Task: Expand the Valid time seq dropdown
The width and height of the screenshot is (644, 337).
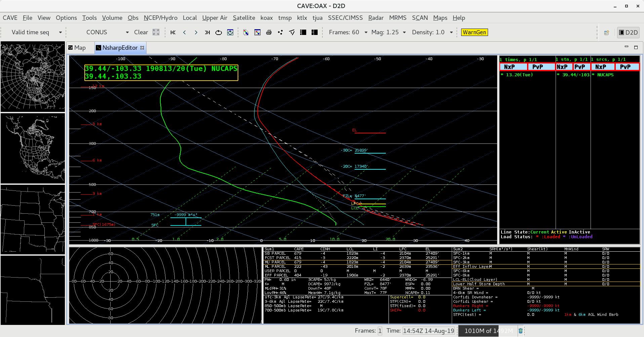Action: pos(61,32)
